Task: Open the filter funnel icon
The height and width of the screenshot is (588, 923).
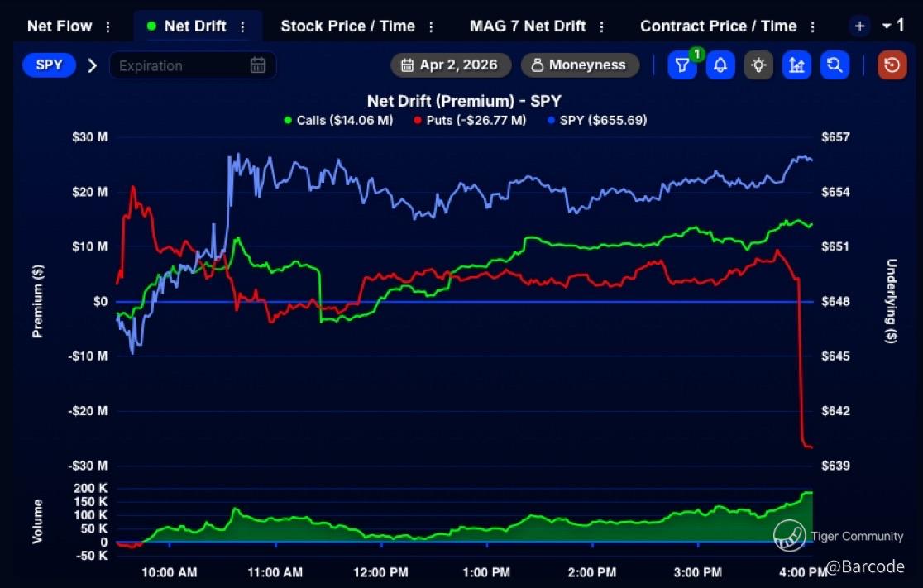Action: tap(682, 65)
